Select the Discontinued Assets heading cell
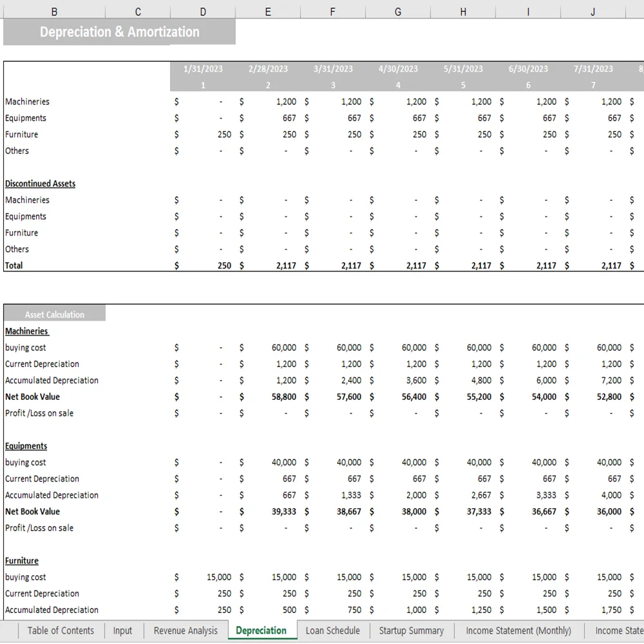The image size is (644, 644). (x=40, y=184)
